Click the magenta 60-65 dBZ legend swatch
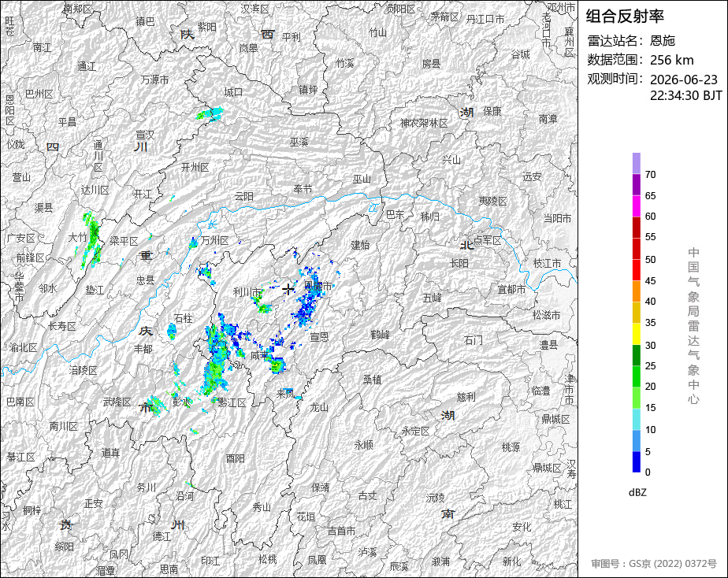Screen dimensions: 728x578 [x=636, y=206]
